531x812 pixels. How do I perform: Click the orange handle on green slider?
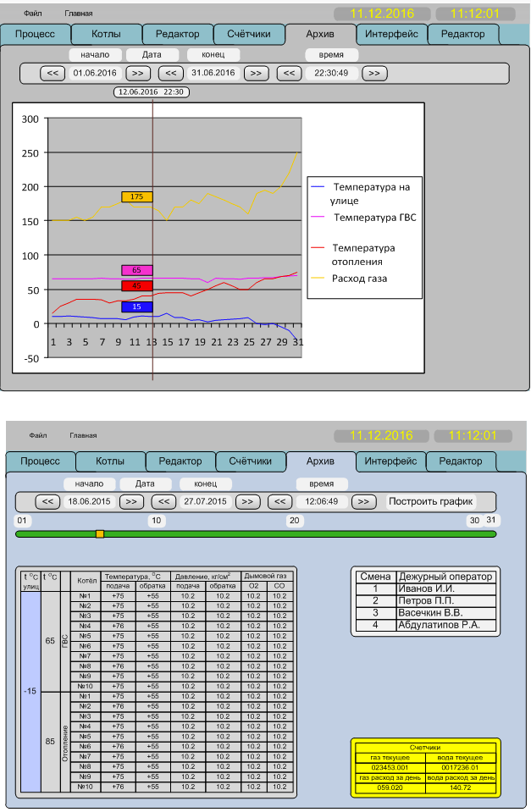[100, 534]
